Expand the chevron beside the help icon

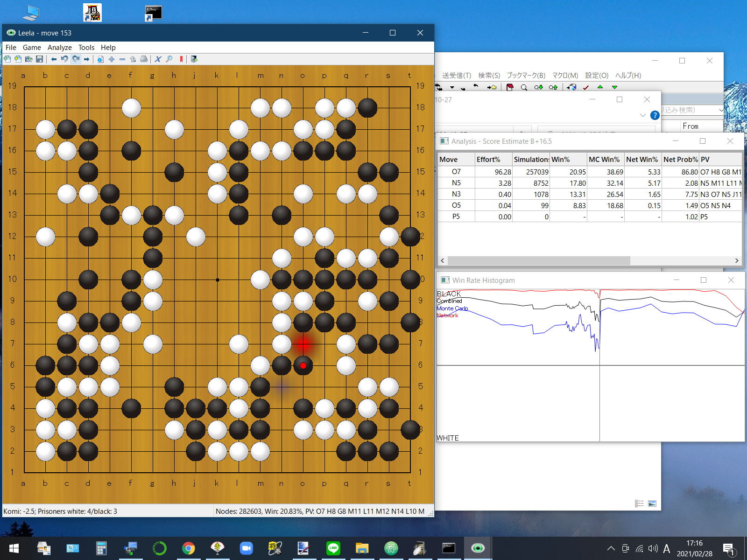pos(643,115)
